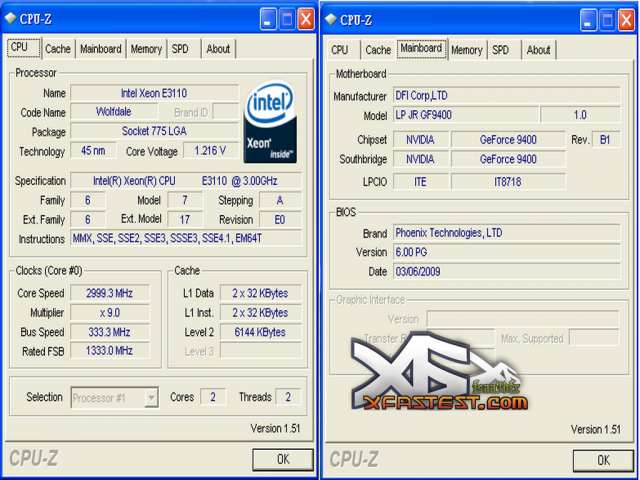640x480 pixels.
Task: Click the processor name Intel Xeon E3110
Action: pos(154,93)
